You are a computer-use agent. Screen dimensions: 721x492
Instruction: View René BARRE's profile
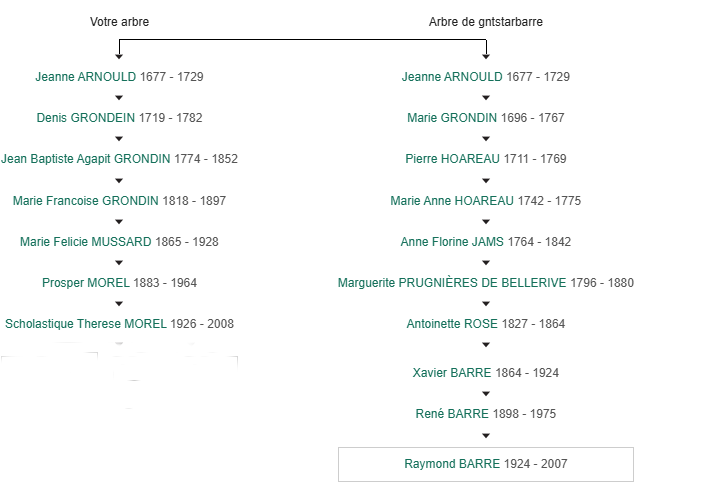pyautogui.click(x=452, y=414)
